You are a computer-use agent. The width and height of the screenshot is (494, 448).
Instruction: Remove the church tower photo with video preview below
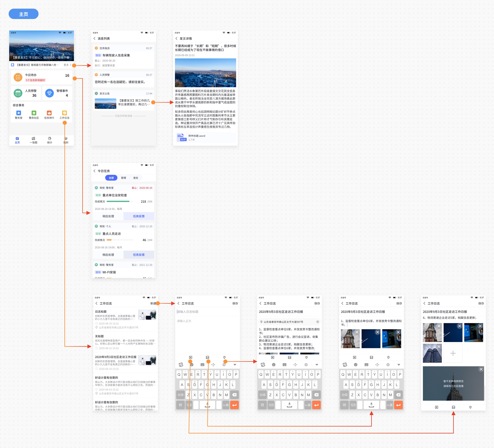tap(439, 326)
